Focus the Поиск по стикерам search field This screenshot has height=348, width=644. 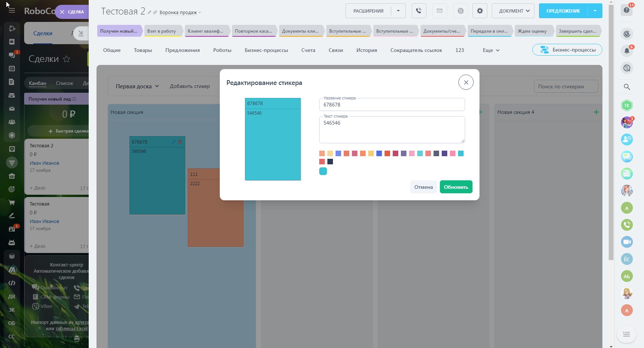click(566, 86)
